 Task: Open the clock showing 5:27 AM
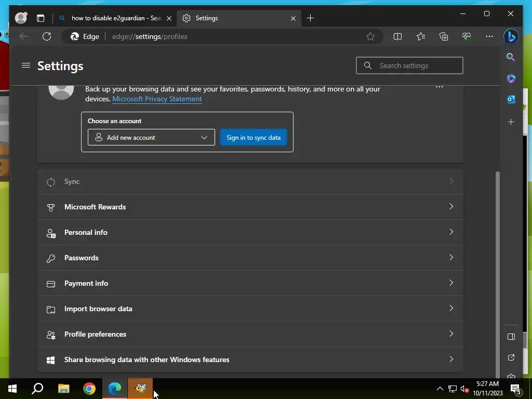(487, 389)
